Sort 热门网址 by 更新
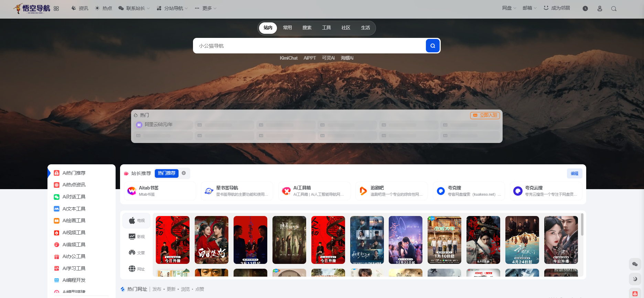The height and width of the screenshot is (298, 644). pyautogui.click(x=171, y=289)
